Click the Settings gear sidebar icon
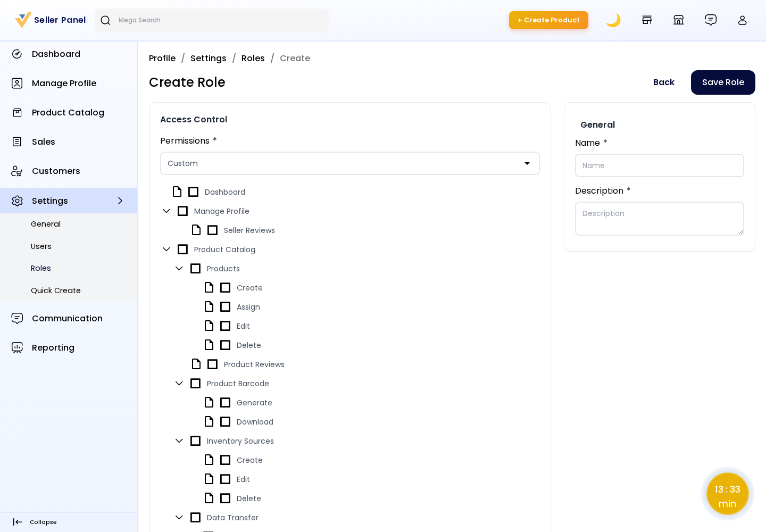Screen dimensions: 766x532 click(x=17, y=201)
